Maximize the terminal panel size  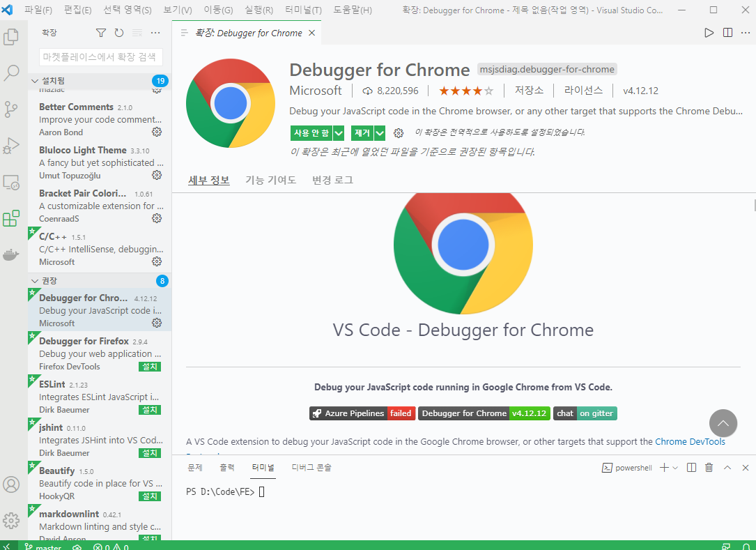pos(727,468)
